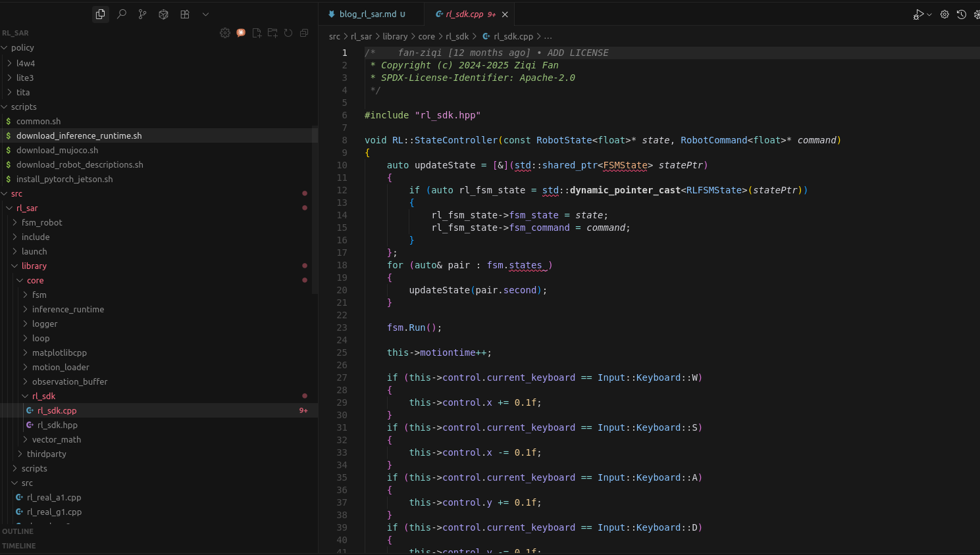Expand the lite3 folder
Viewport: 980px width, 555px height.
[x=158, y=78]
